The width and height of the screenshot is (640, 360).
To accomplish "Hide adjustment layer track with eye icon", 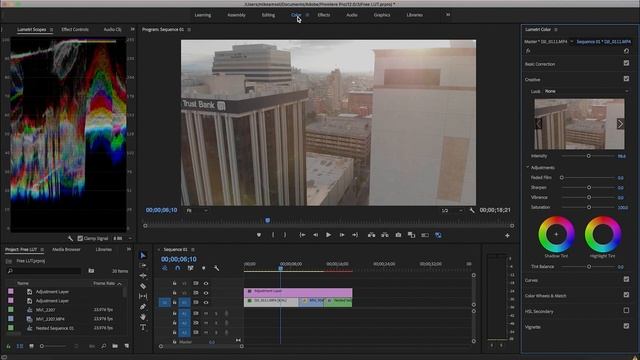I will (206, 293).
